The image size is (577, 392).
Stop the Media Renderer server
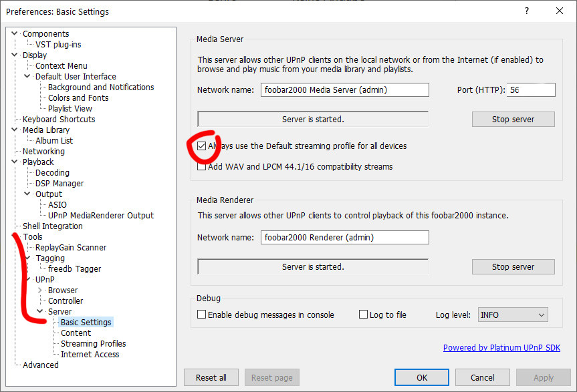[513, 266]
